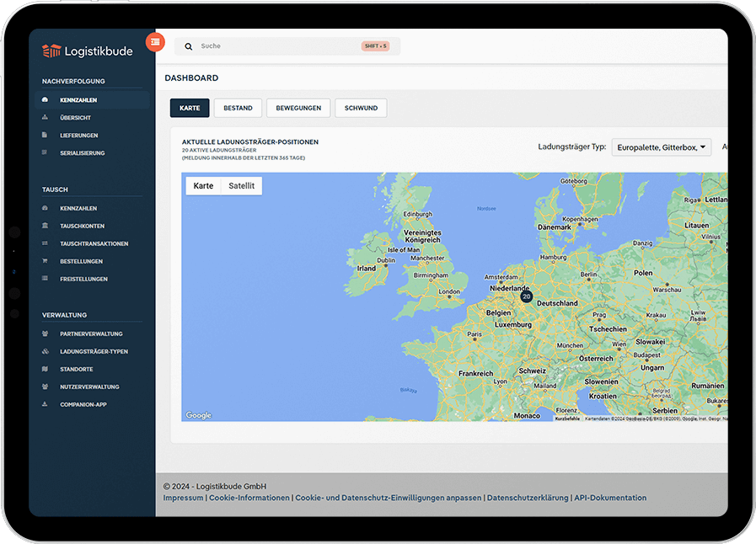Open Freistellungen in the sidebar
Image resolution: width=756 pixels, height=544 pixels.
point(84,279)
